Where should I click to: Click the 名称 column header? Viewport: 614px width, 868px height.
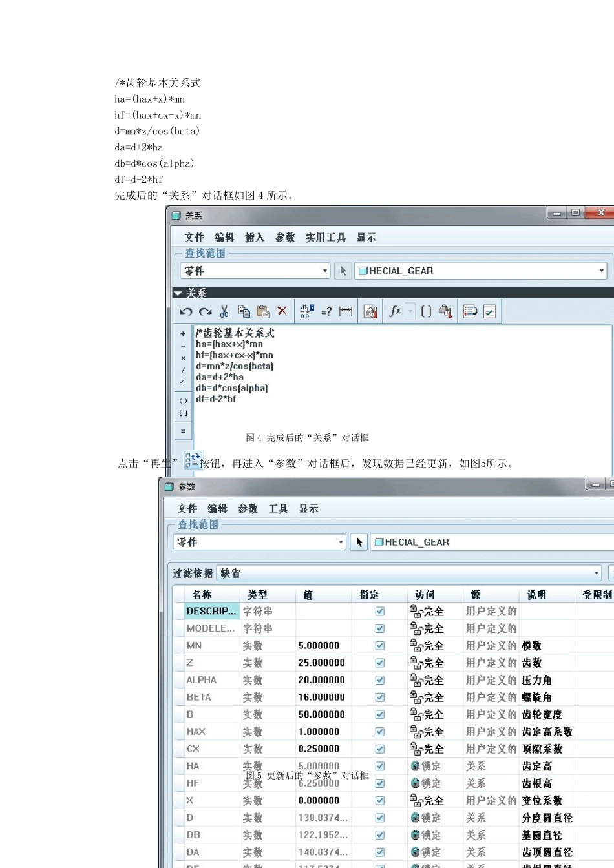coord(211,594)
